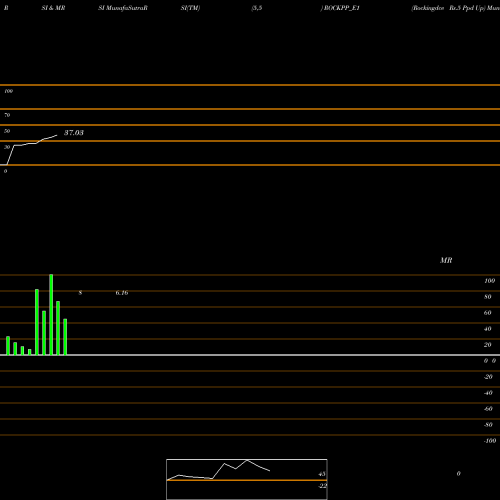Click the mini RSI preview chart
Viewport: 500px width, 500px height.
(247, 479)
